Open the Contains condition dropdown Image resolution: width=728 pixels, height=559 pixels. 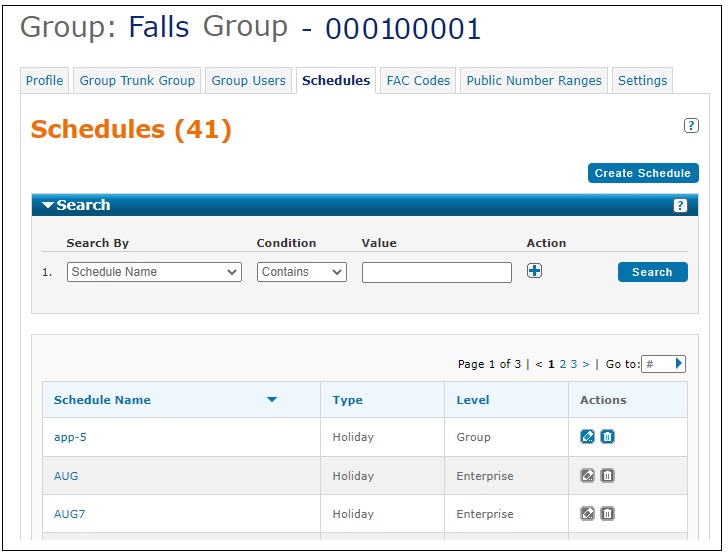tap(302, 272)
